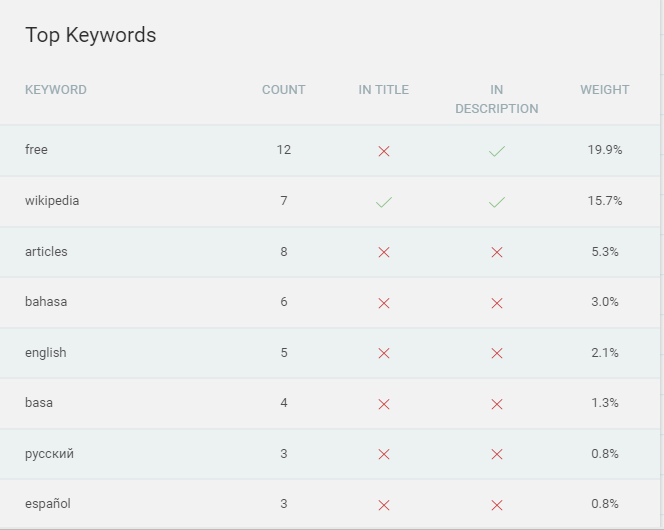This screenshot has width=664, height=530.
Task: Click the in-description check for wikipedia
Action: (x=497, y=202)
